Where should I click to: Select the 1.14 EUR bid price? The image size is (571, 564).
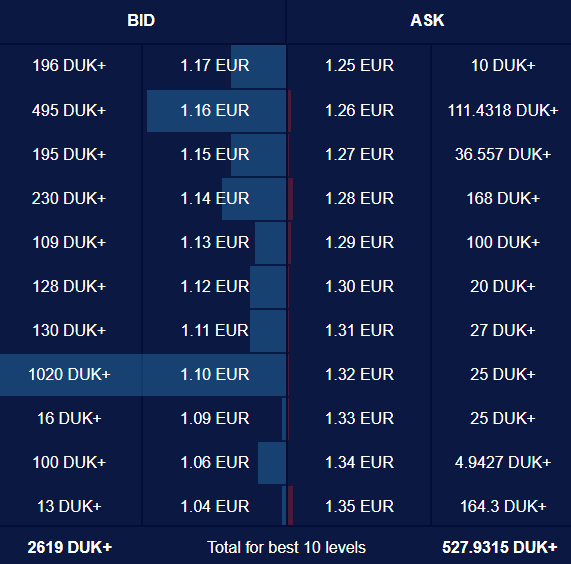(x=214, y=198)
